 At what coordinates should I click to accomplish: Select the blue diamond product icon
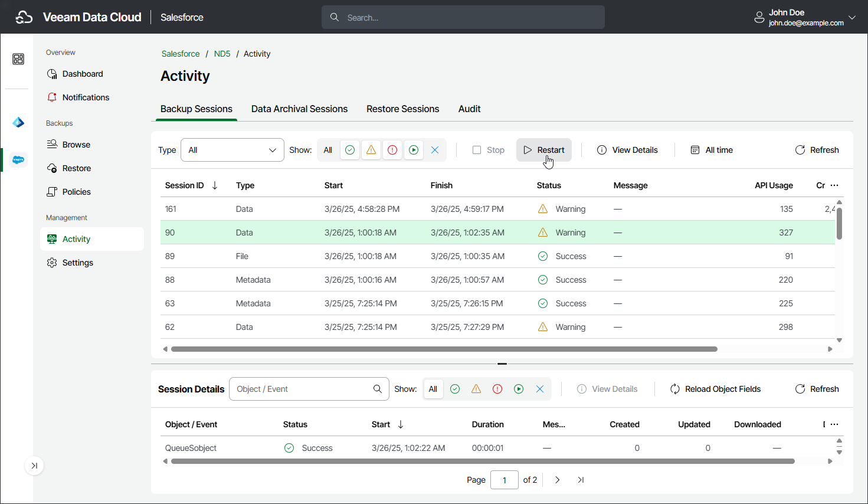coord(18,122)
